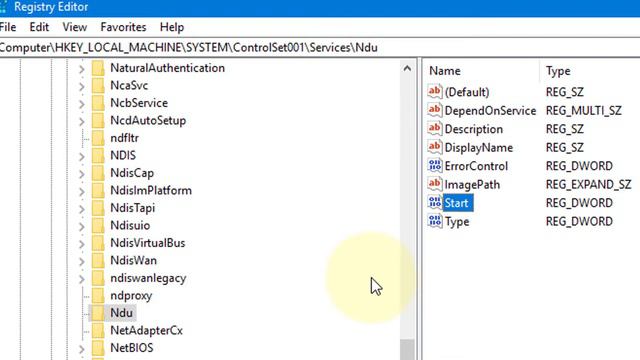Select the ErrorControl value name

(476, 166)
